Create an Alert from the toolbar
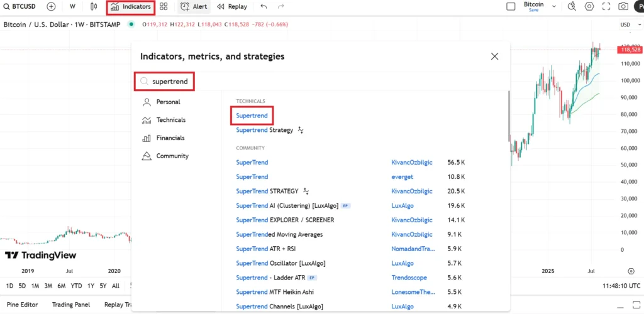Screen dimensions: 644x314 [x=194, y=6]
